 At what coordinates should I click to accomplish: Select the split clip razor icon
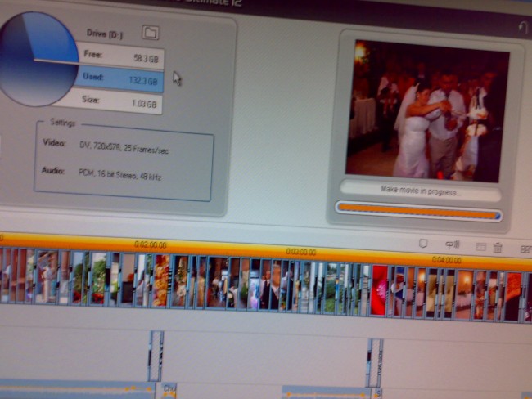(x=480, y=247)
